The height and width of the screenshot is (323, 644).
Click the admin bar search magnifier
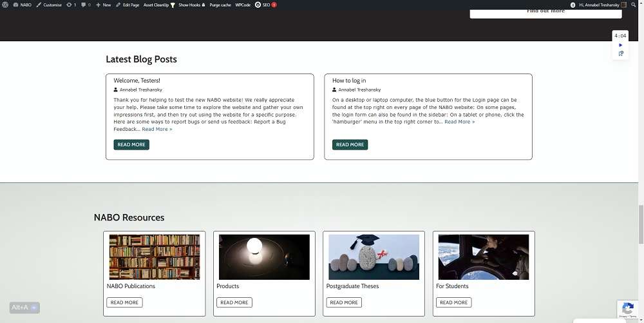pos(633,5)
